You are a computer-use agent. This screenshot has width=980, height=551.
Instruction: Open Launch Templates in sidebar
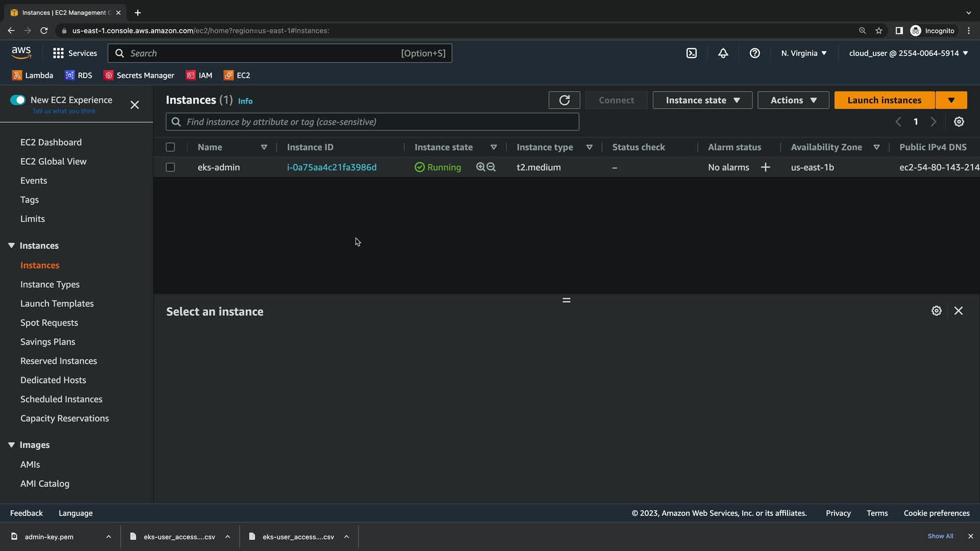click(57, 304)
